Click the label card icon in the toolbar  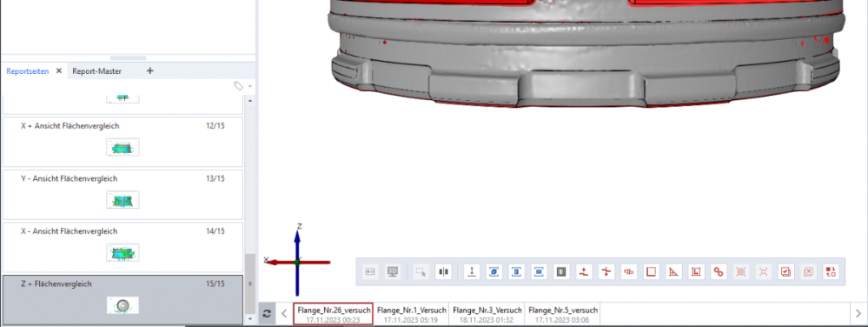click(x=370, y=271)
